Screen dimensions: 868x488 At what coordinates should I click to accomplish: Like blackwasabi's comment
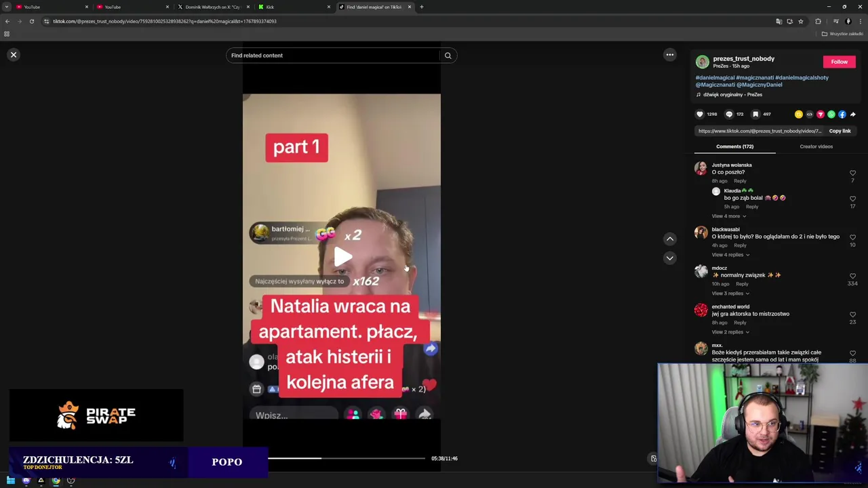[x=852, y=238]
